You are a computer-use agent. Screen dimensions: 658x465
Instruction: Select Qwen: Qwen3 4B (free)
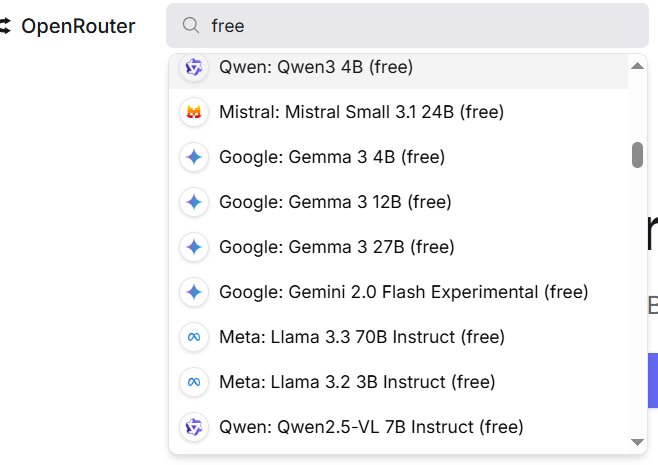tap(316, 67)
